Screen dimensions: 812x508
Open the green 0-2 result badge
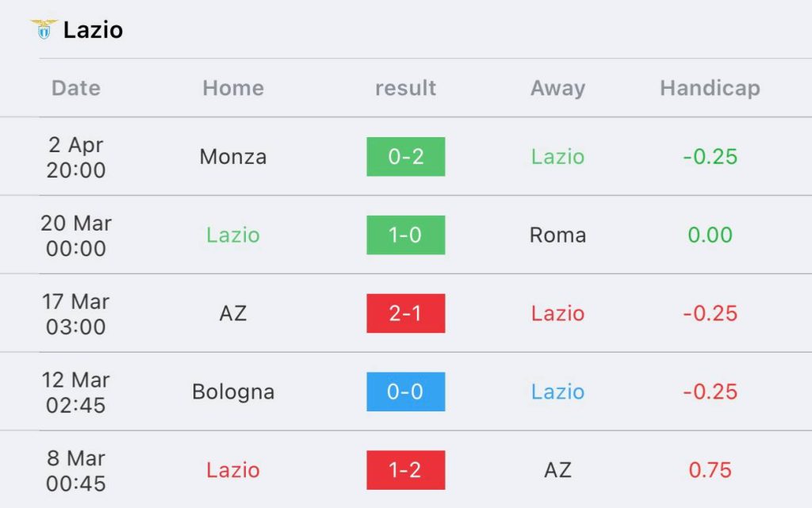pyautogui.click(x=405, y=157)
